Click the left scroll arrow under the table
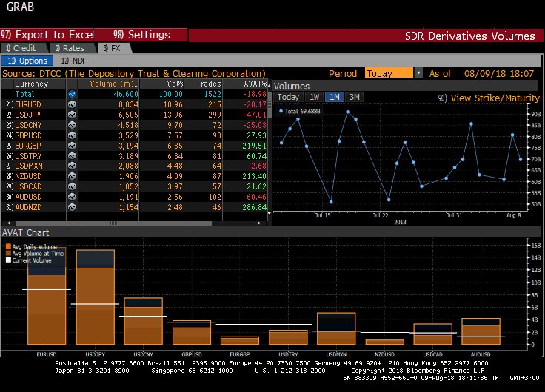Screen dimensions: 545x392 click(x=9, y=223)
